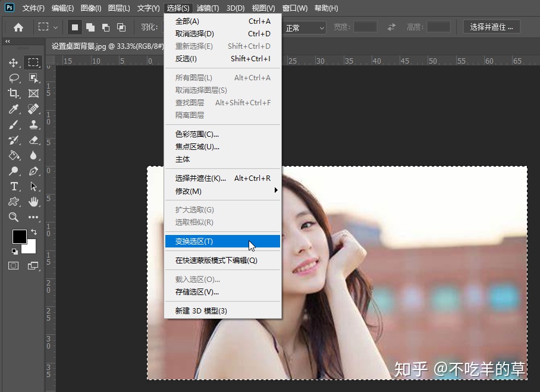Select the Move tool
Screen dimensions: 540x392
click(x=14, y=62)
